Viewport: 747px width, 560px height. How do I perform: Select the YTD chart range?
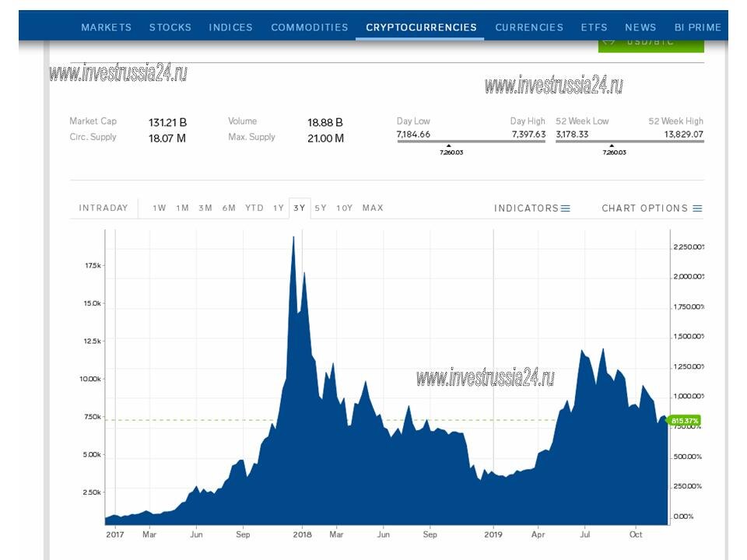(x=254, y=208)
